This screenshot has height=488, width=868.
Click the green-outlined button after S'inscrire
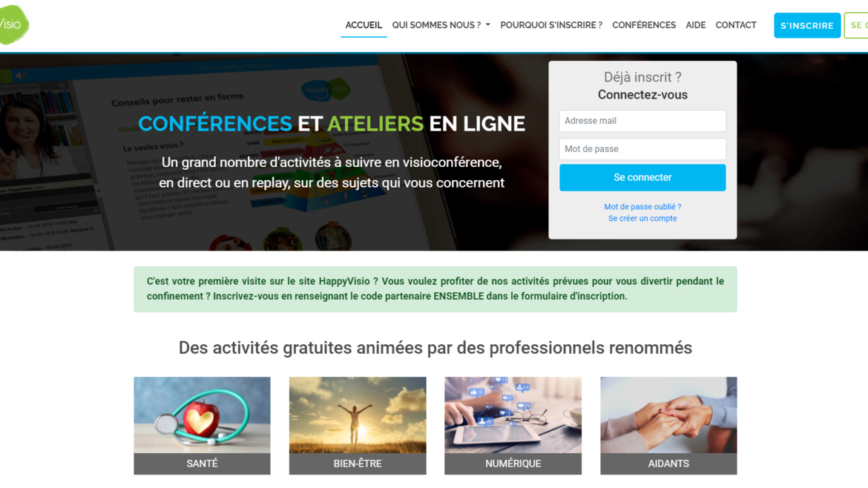pyautogui.click(x=856, y=25)
